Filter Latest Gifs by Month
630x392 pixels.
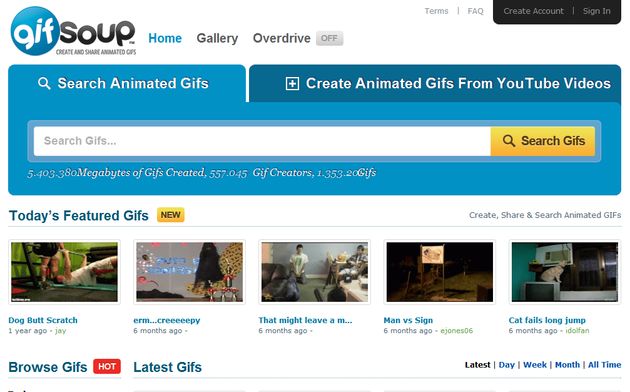(x=567, y=365)
